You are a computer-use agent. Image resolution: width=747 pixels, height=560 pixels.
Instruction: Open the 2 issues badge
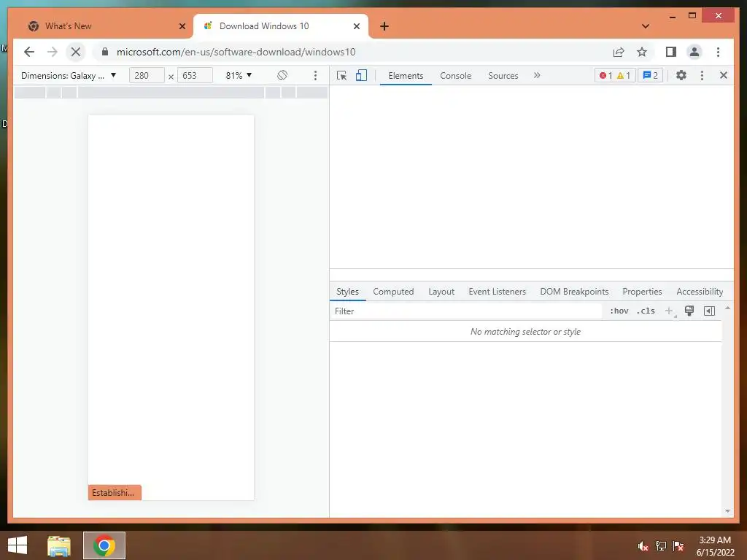pos(650,75)
